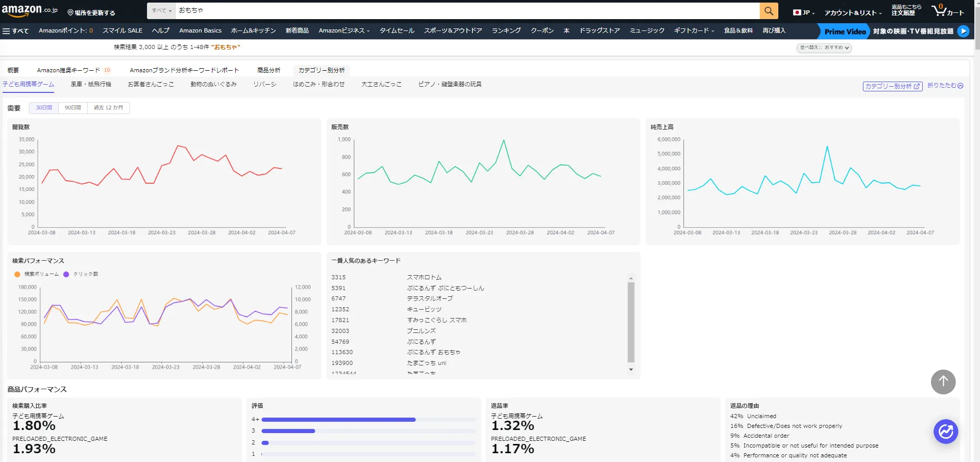The width and height of the screenshot is (980, 462).
Task: Click the keyword テラスタルオーブ
Action: pyautogui.click(x=430, y=299)
